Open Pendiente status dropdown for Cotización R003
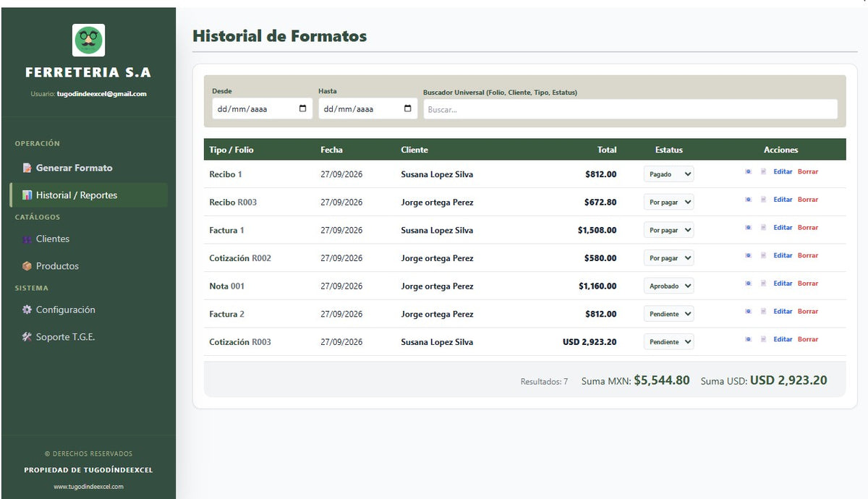This screenshot has height=499, width=868. point(668,342)
